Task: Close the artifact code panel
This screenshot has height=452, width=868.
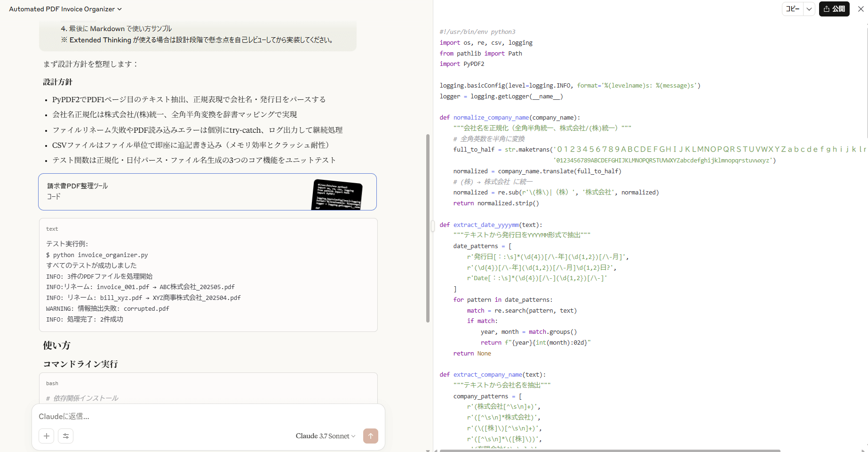Action: tap(860, 9)
